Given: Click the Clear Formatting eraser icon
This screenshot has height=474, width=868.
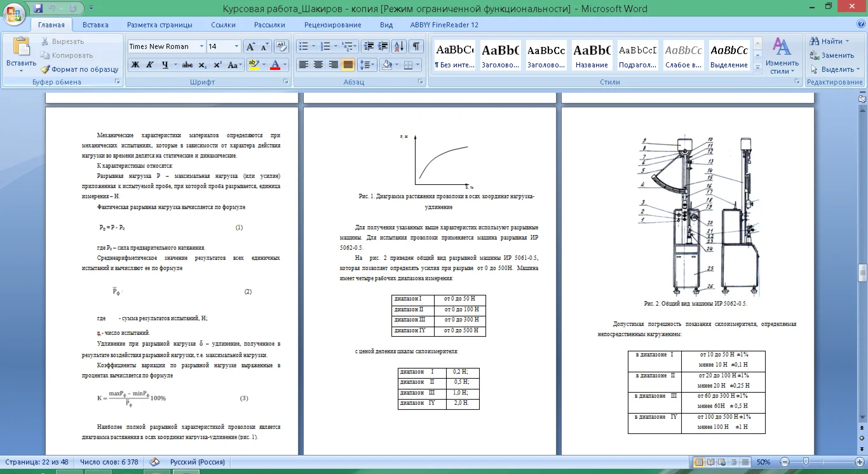Looking at the screenshot, I should click(x=281, y=46).
